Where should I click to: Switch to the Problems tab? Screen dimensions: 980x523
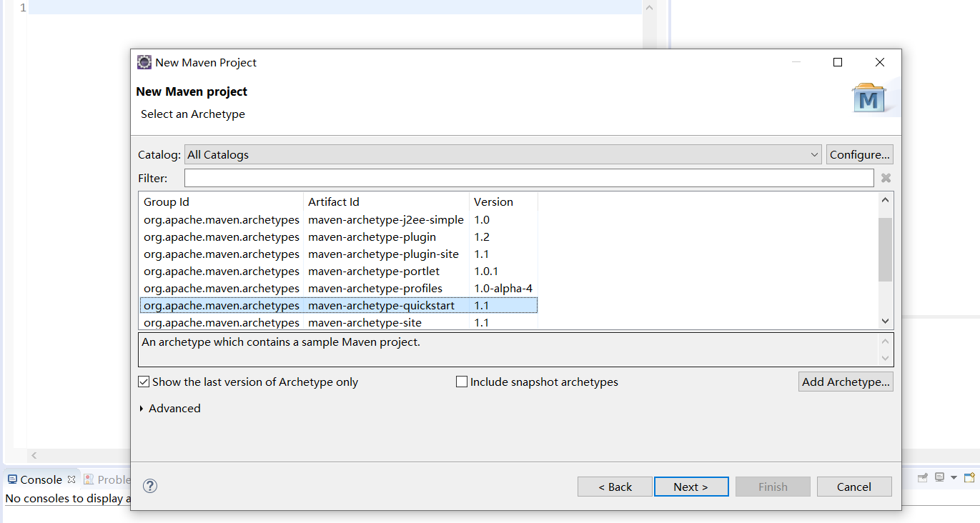coord(107,479)
